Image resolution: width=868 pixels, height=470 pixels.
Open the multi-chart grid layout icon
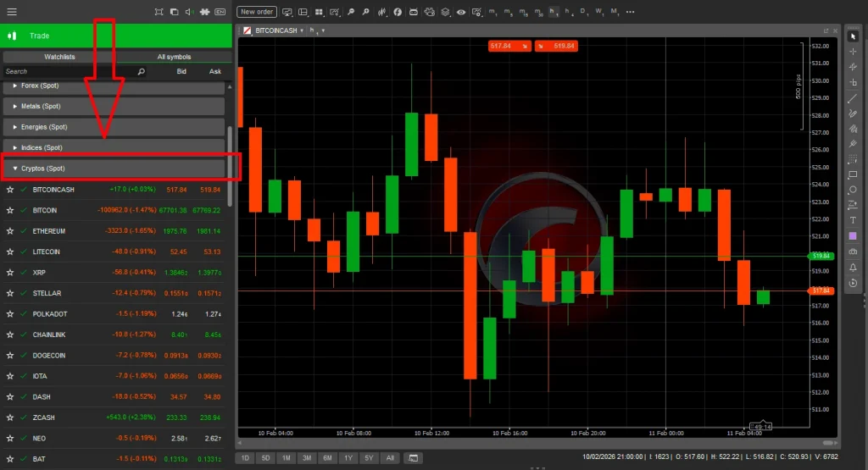pyautogui.click(x=319, y=12)
